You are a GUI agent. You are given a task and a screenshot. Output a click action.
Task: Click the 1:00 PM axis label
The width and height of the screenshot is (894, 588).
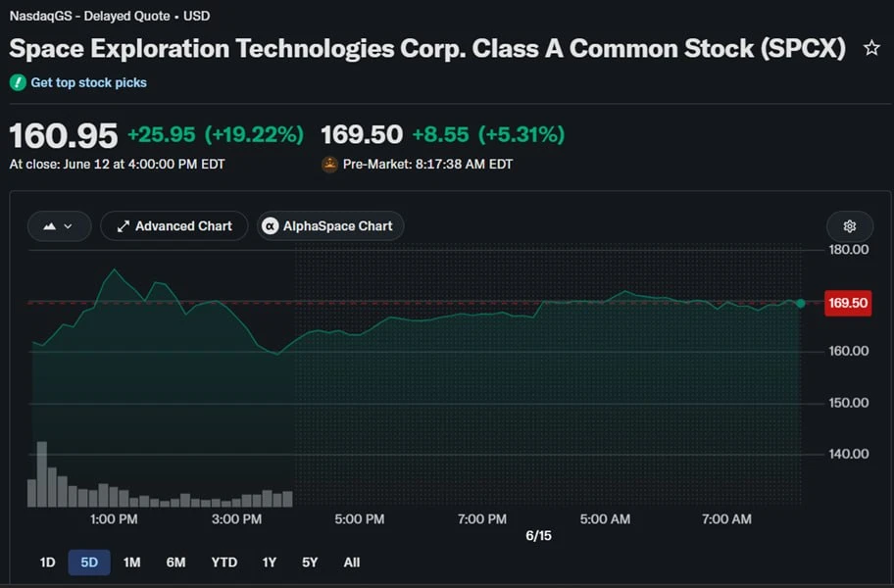[114, 519]
